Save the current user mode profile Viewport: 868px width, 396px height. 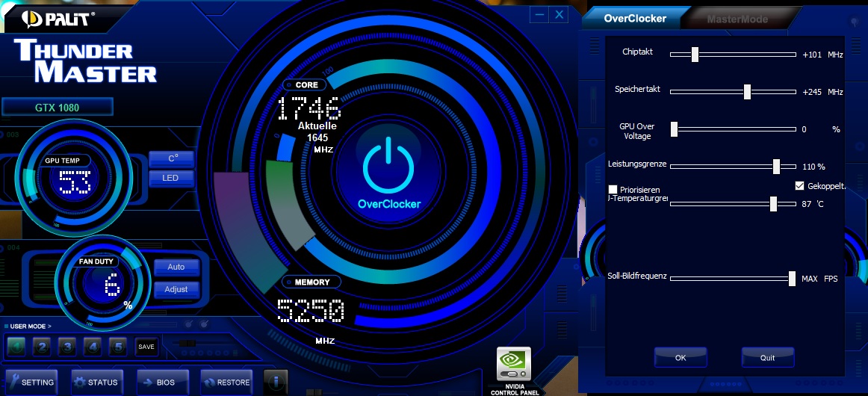pos(146,347)
